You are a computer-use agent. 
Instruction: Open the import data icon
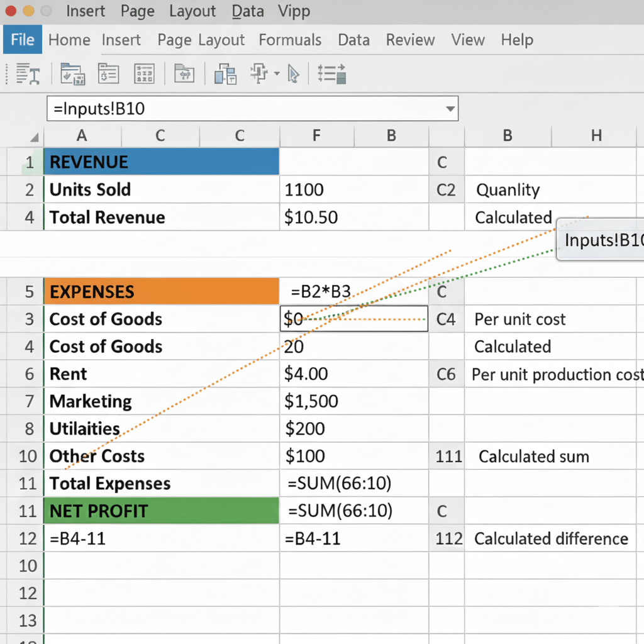click(72, 74)
